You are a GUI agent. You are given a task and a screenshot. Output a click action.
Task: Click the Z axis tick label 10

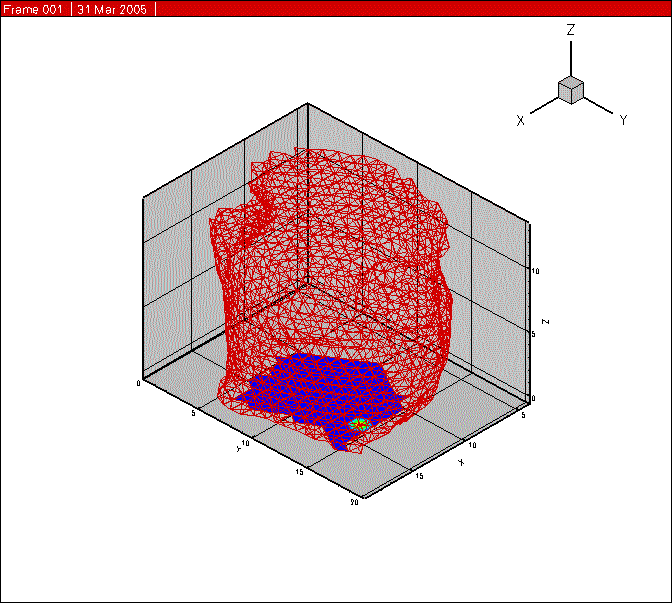click(x=535, y=271)
